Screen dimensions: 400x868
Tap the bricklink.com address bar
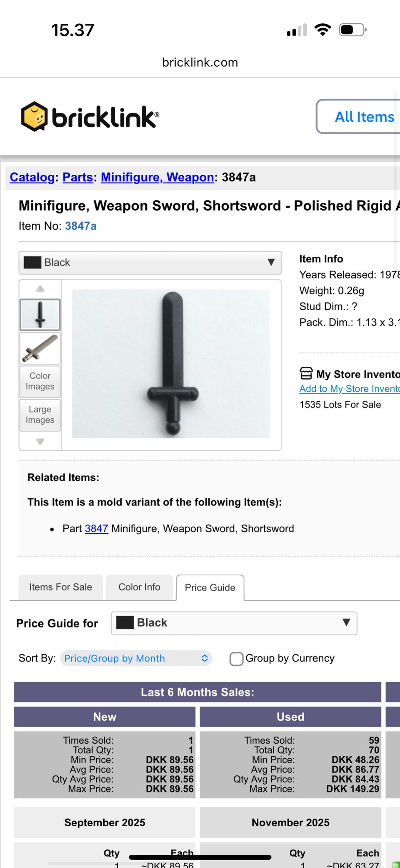200,63
